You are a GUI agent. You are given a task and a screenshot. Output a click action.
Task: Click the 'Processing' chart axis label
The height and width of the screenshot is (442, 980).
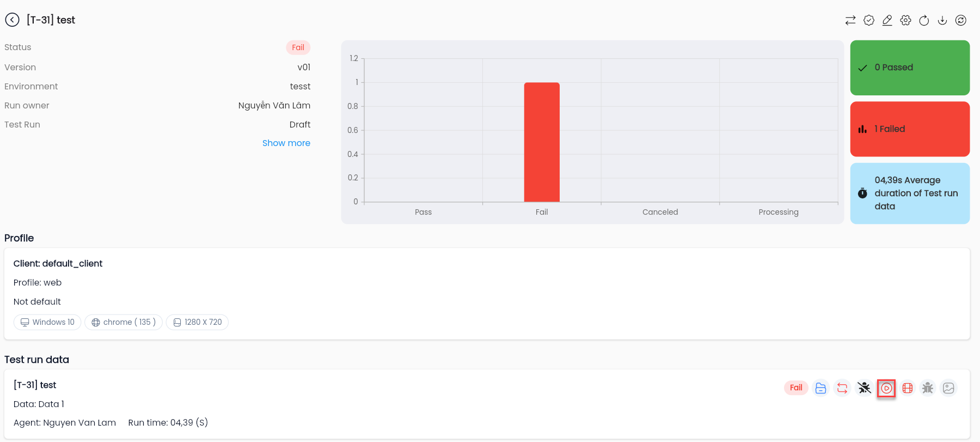point(779,212)
